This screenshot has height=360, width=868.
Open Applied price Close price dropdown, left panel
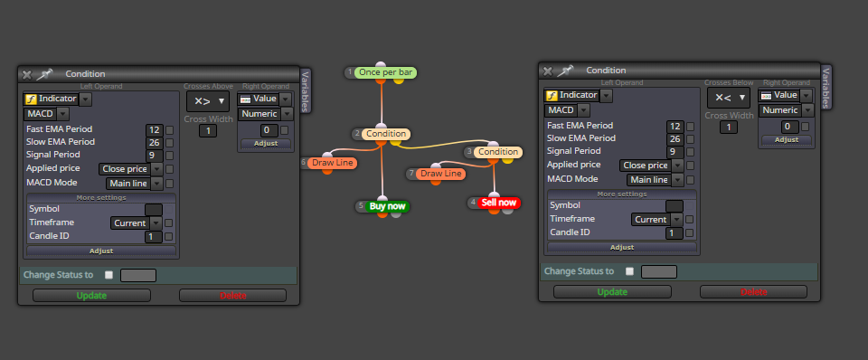pos(156,169)
